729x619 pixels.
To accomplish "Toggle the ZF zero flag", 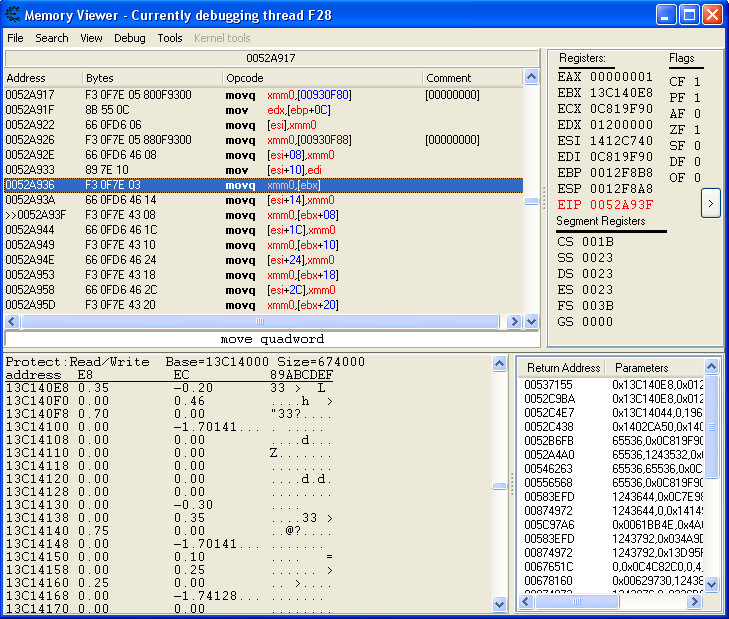I will point(685,130).
